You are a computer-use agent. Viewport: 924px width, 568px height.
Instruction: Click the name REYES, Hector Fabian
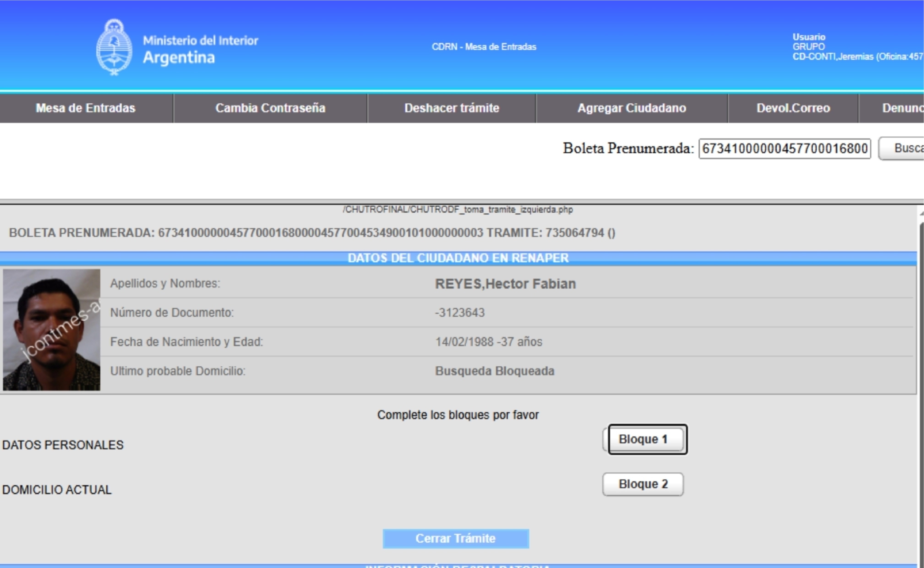tap(505, 284)
